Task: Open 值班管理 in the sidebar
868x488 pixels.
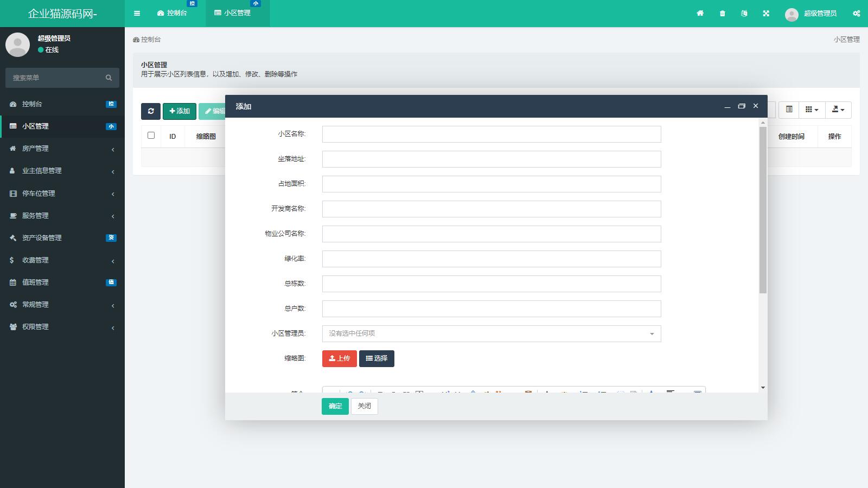Action: (x=62, y=282)
